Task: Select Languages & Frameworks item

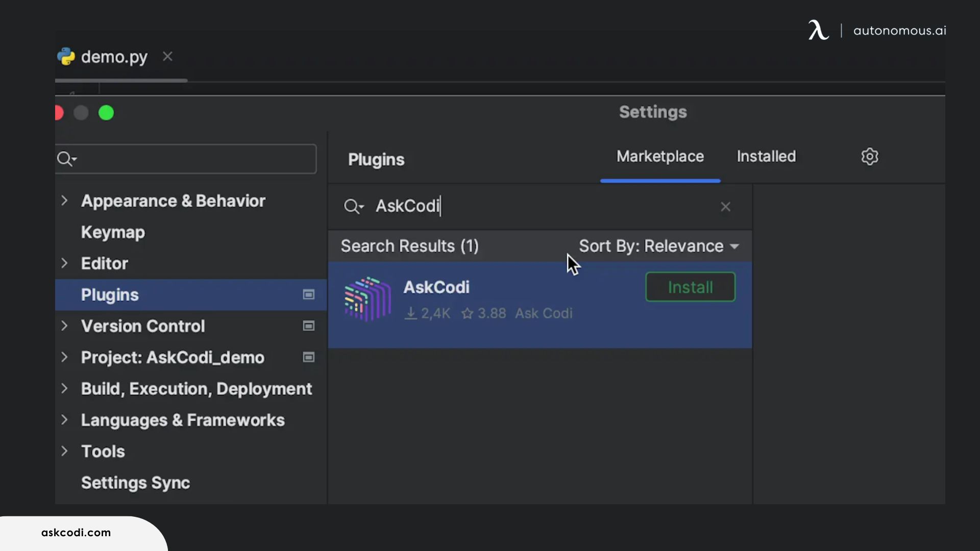Action: (x=183, y=420)
